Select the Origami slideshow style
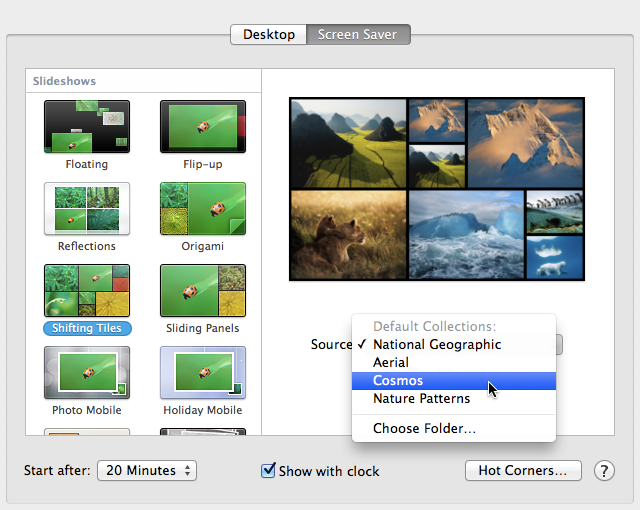This screenshot has width=640, height=510. (x=203, y=208)
